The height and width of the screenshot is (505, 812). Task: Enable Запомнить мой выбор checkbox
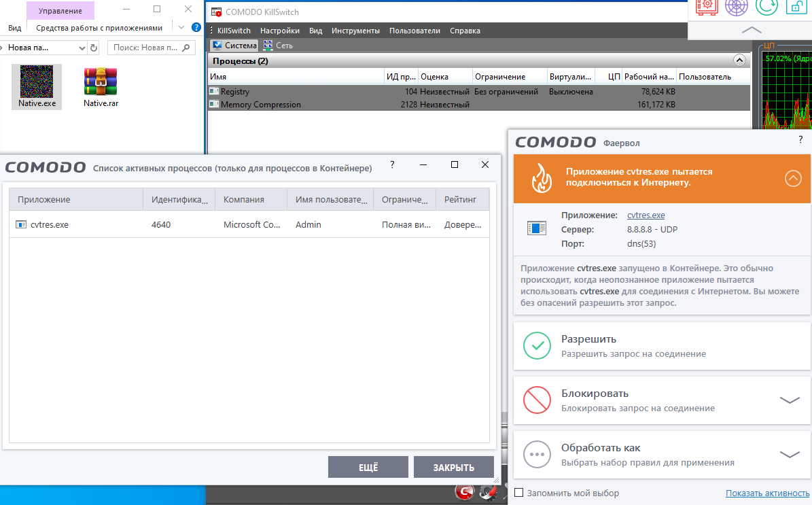(519, 493)
